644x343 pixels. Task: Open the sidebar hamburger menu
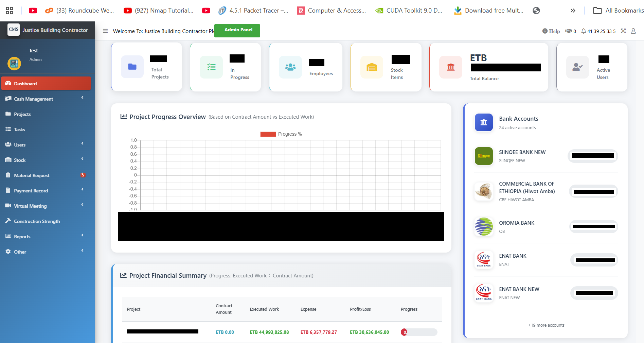[105, 31]
